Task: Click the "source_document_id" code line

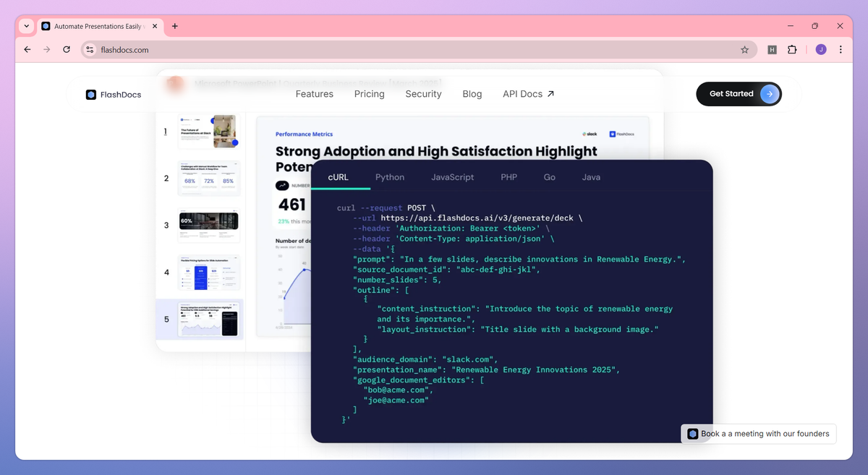Action: (x=446, y=269)
